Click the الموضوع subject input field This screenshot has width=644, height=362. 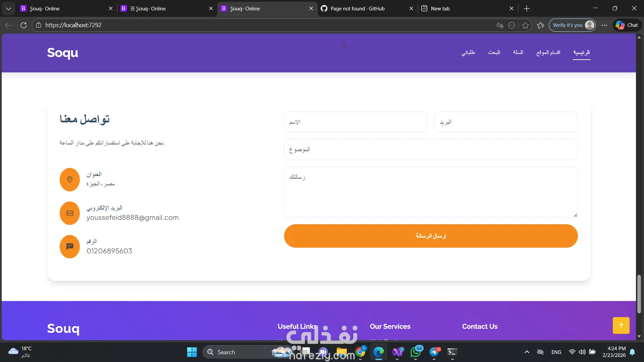[x=431, y=149]
